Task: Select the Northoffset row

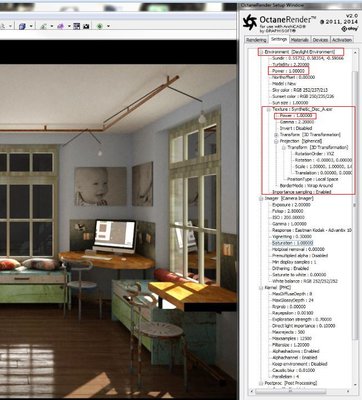Action: [293, 77]
